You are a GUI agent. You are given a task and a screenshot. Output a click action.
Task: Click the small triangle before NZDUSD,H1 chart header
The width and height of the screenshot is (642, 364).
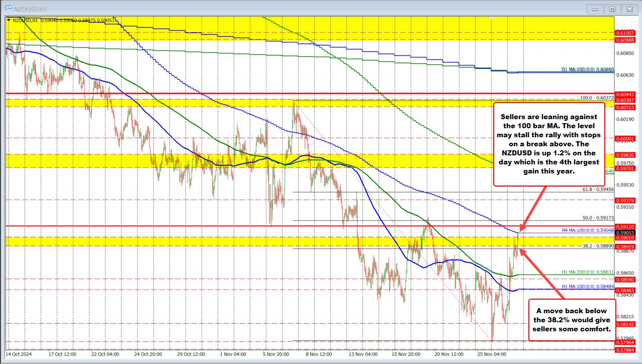coord(8,20)
